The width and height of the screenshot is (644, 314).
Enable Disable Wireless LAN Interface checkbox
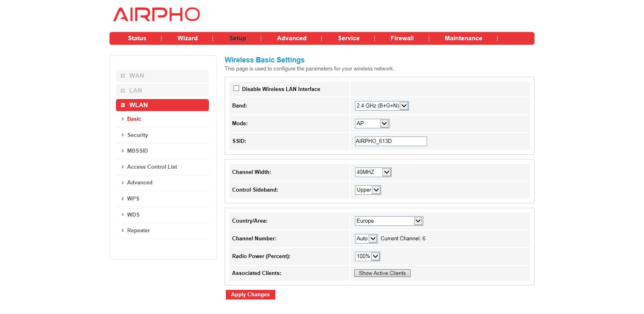[x=236, y=89]
